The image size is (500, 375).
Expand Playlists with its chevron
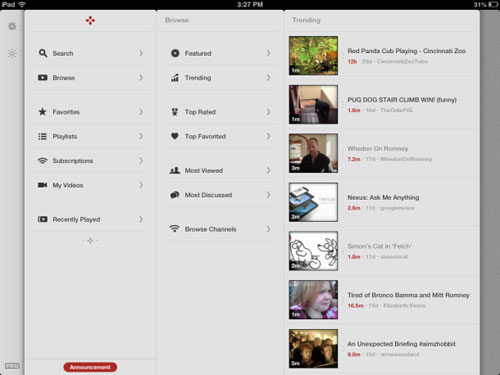pos(141,136)
